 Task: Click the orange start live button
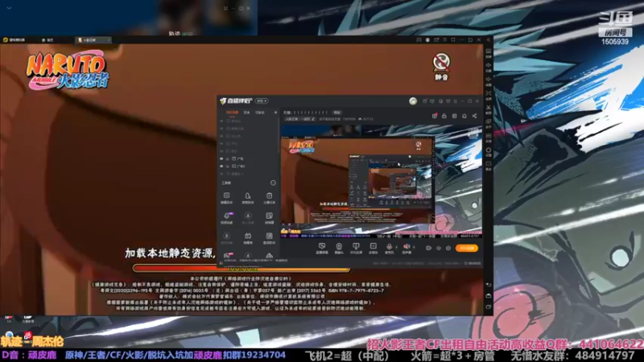point(467,248)
